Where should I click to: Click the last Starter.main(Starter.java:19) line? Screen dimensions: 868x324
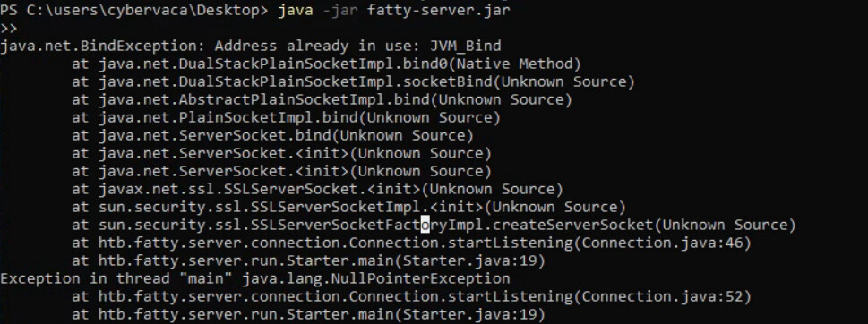(308, 314)
